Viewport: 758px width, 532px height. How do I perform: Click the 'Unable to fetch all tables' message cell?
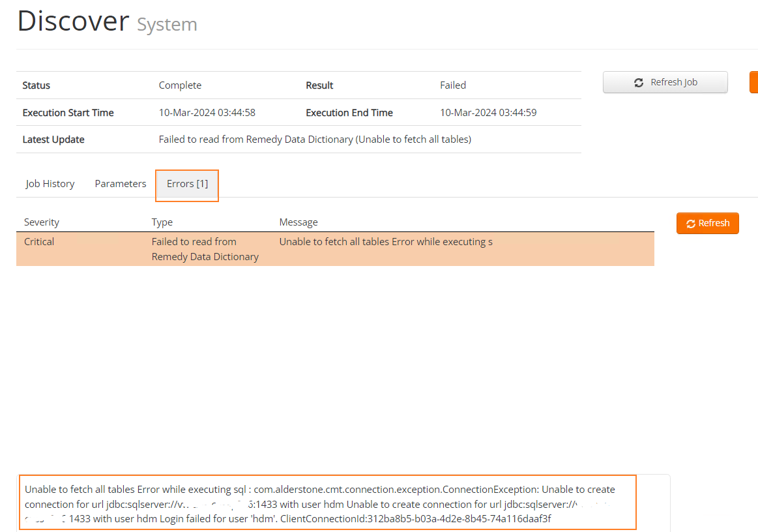[x=386, y=242]
